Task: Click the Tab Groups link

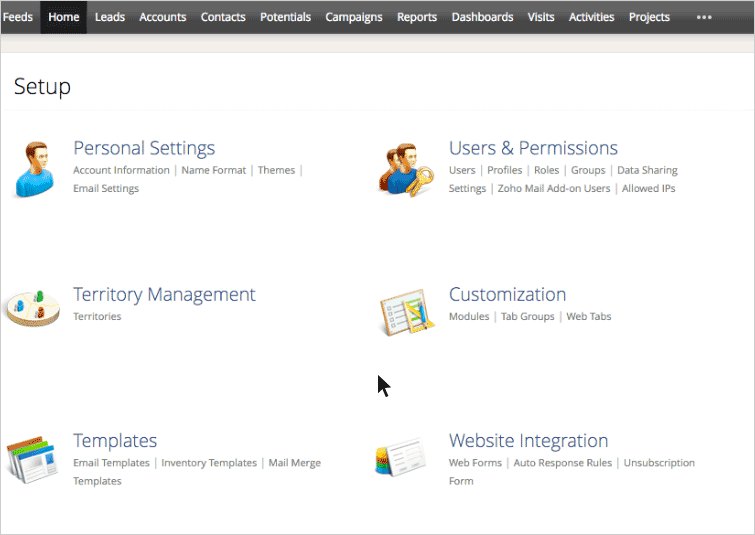Action: pyautogui.click(x=527, y=316)
